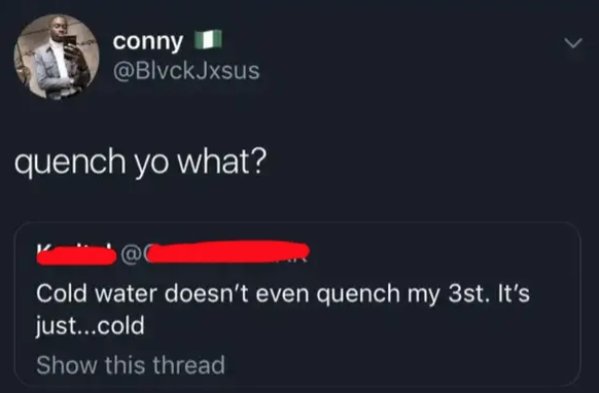Screen dimensions: 599x393
Task: Open the tweet options chevron menu
Action: 574,43
